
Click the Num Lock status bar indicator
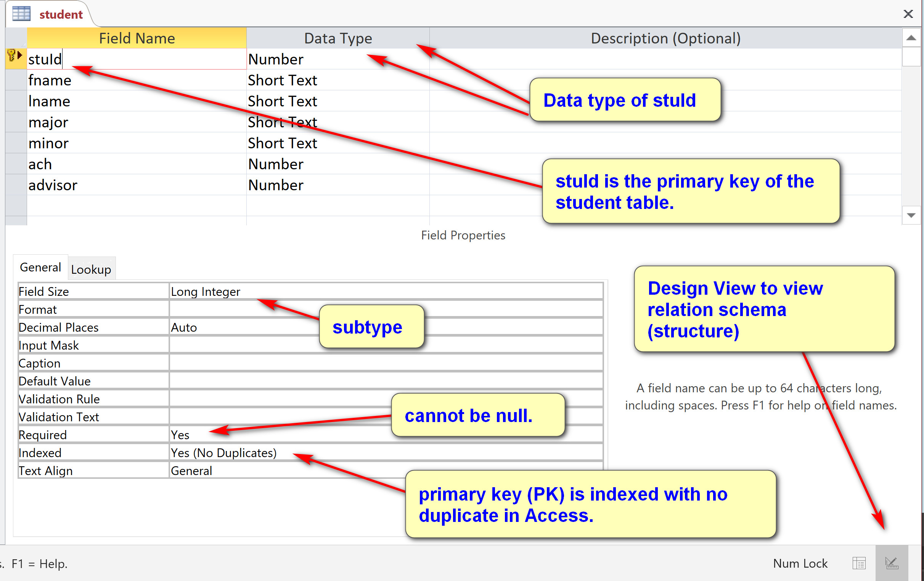pyautogui.click(x=800, y=563)
